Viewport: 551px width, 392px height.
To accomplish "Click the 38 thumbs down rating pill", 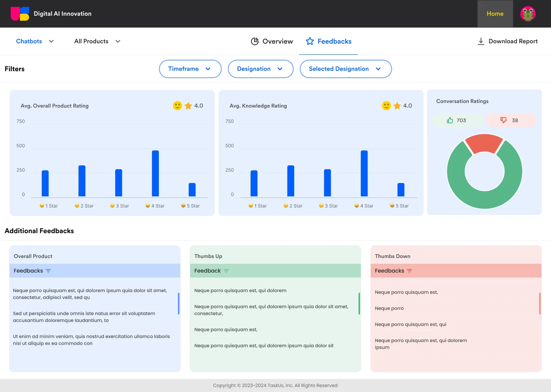I will coord(511,120).
